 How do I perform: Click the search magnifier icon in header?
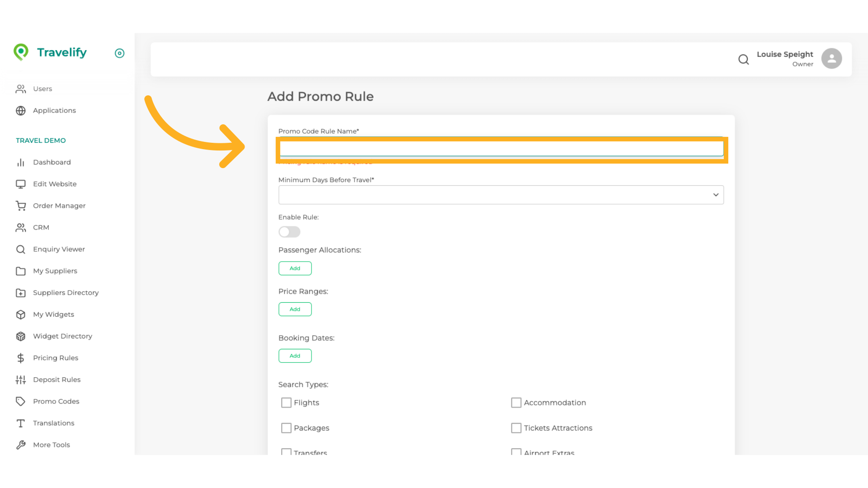coord(743,59)
